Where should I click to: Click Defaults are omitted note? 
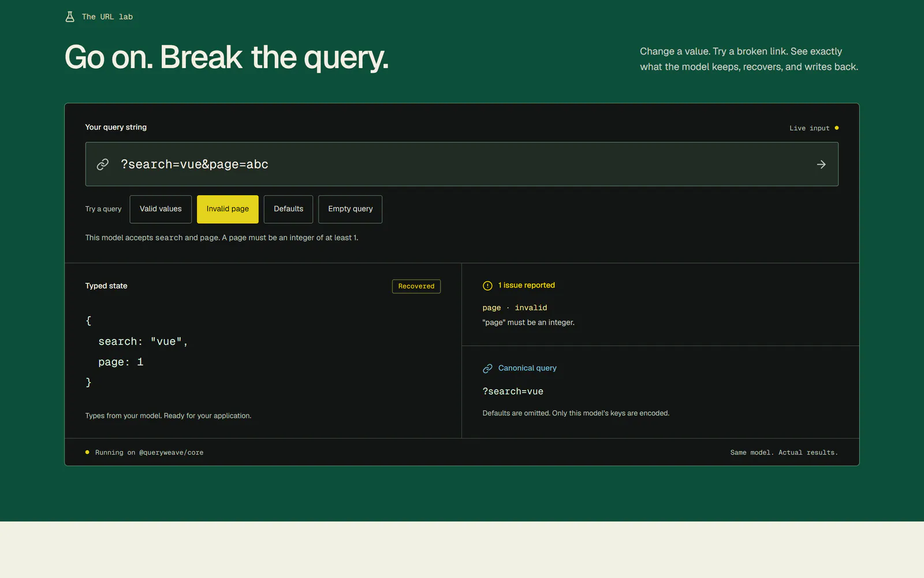[576, 413]
